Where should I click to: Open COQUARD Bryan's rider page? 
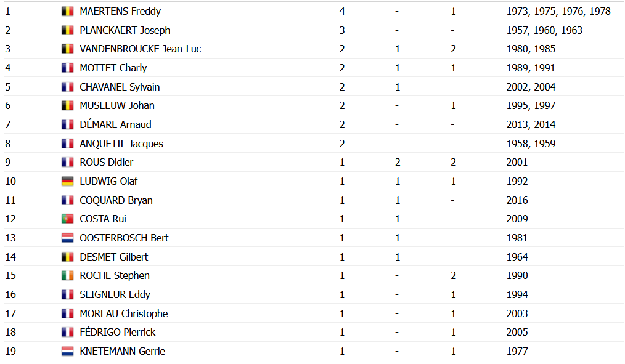tap(116, 200)
